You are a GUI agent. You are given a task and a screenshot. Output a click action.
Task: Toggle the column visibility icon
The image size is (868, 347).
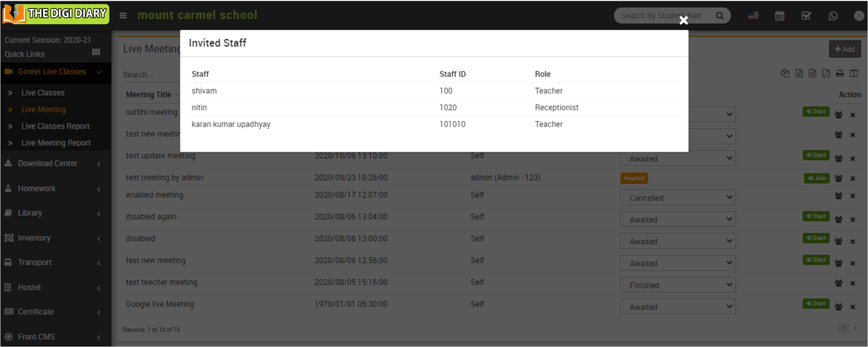pyautogui.click(x=854, y=74)
